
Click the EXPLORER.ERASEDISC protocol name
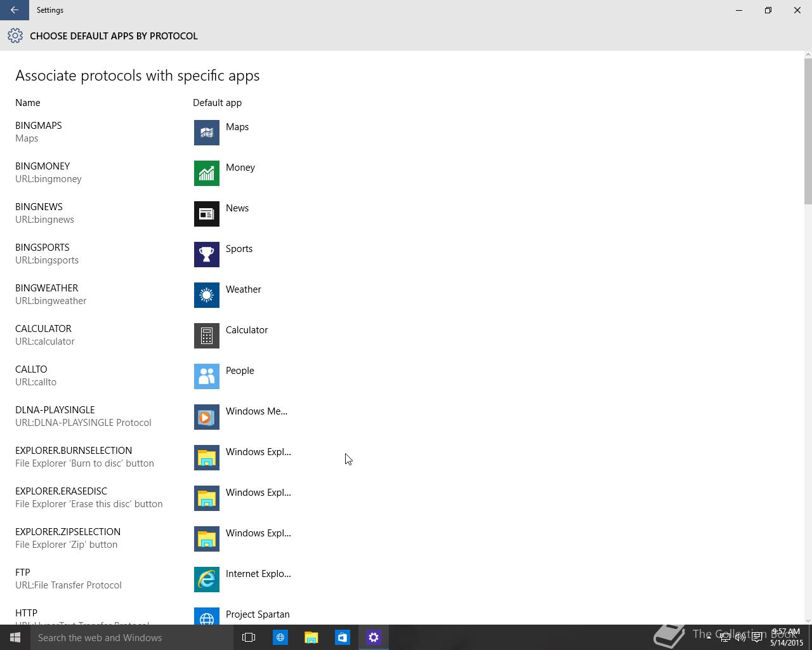point(61,491)
